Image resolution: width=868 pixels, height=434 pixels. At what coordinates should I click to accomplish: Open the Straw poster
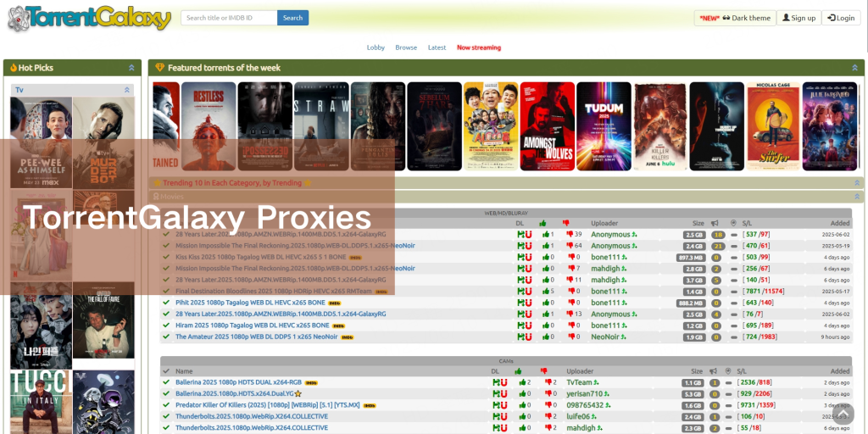tap(321, 126)
